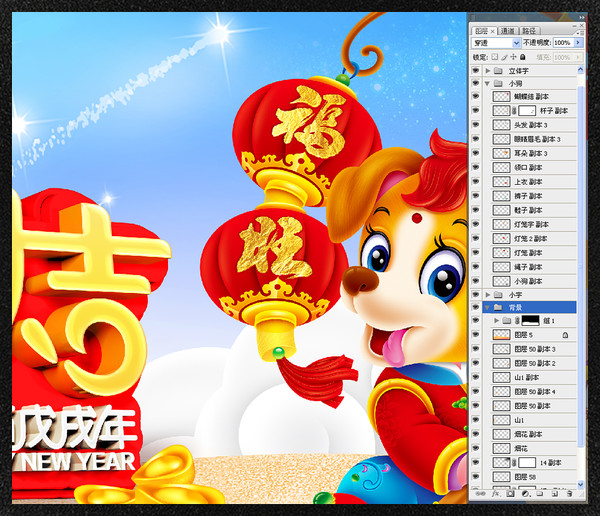Hide the 立体字 group

pos(476,70)
